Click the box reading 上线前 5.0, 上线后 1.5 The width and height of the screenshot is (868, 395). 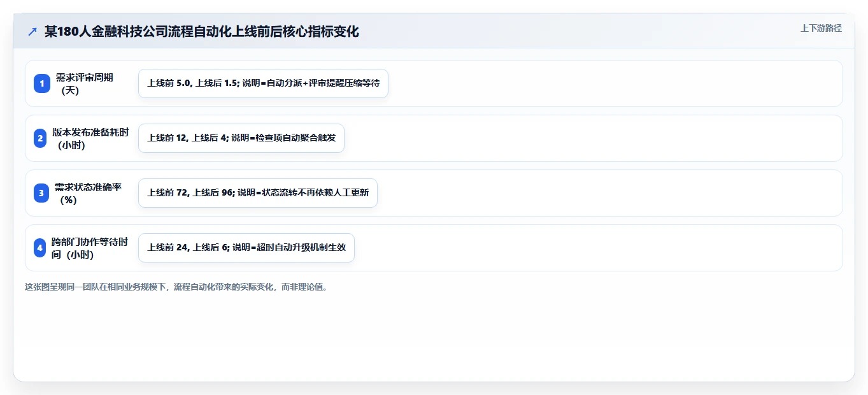(263, 83)
